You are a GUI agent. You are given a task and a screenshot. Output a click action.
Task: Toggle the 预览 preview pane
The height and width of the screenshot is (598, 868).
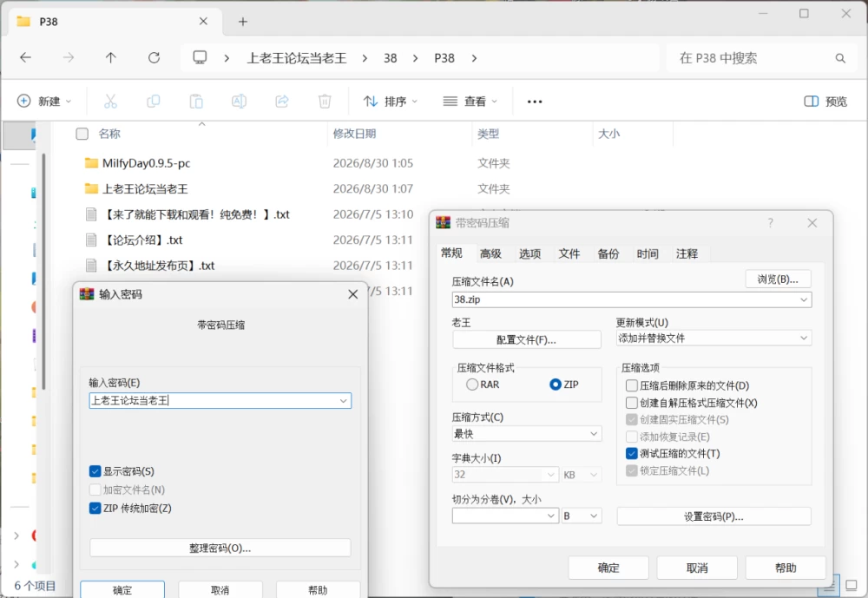click(x=825, y=102)
